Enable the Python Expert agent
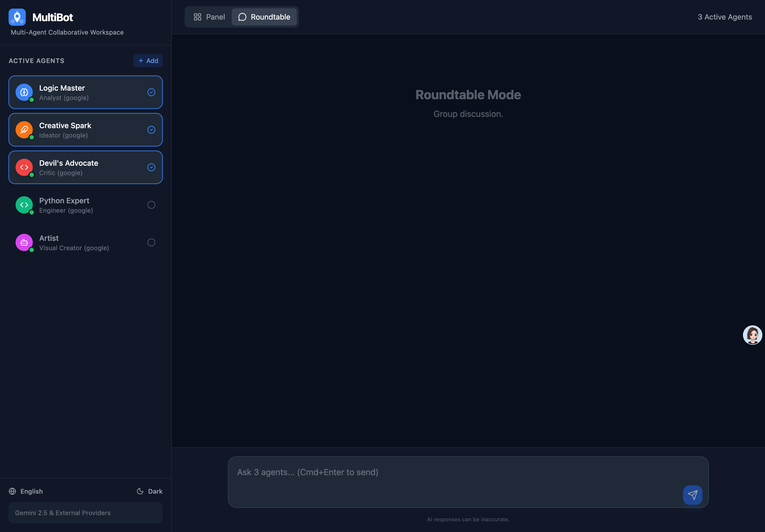Viewport: 765px width, 532px height. click(x=151, y=205)
